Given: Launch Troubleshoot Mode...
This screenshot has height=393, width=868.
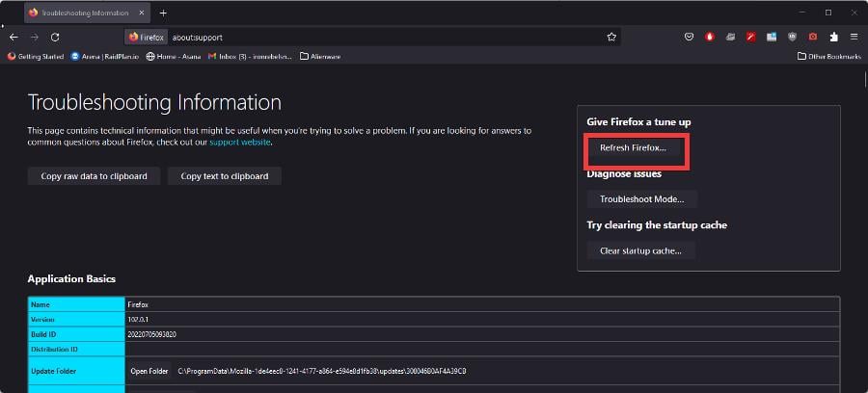Looking at the screenshot, I should pyautogui.click(x=642, y=199).
